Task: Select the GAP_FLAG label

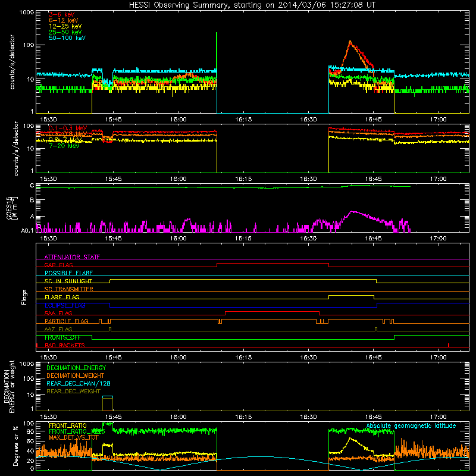Action: click(x=59, y=265)
